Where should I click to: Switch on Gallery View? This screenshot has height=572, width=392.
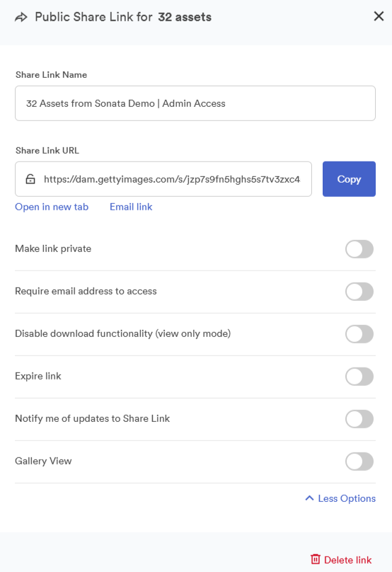pos(359,462)
